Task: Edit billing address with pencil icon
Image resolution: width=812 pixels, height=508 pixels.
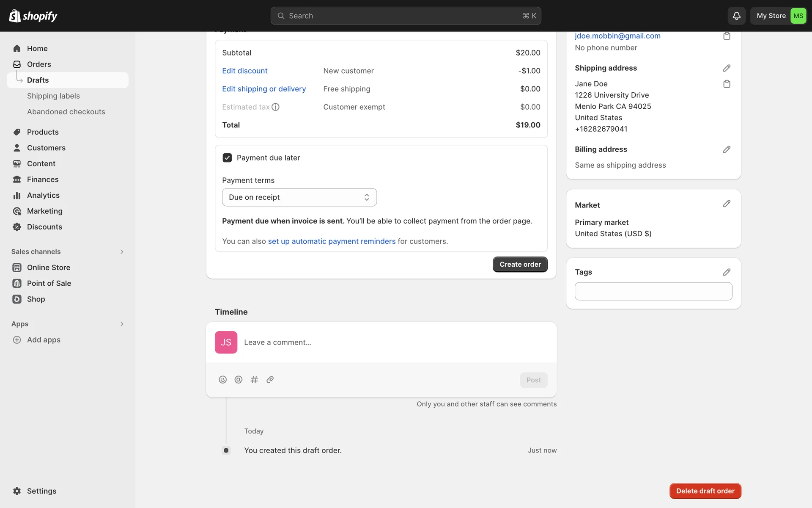Action: (x=727, y=149)
